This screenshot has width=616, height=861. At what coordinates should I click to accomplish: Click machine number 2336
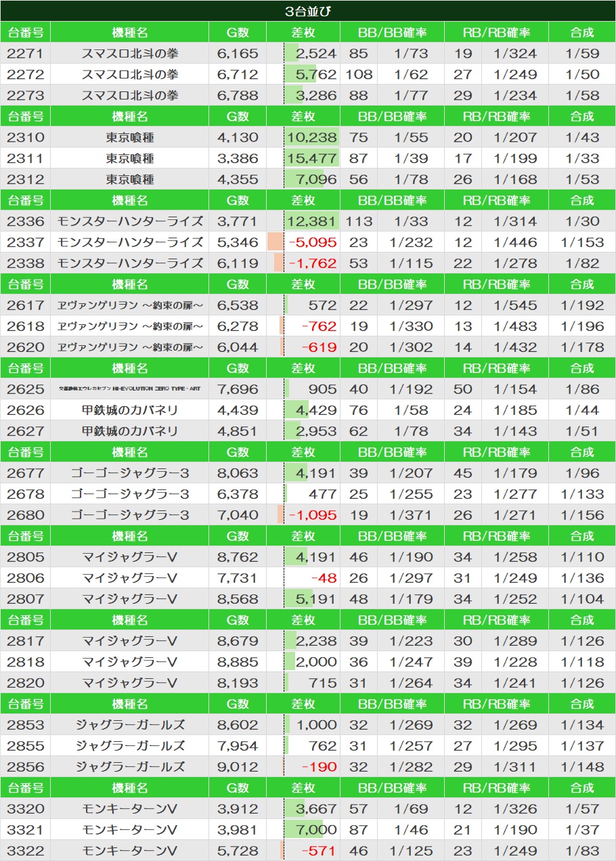(x=26, y=221)
